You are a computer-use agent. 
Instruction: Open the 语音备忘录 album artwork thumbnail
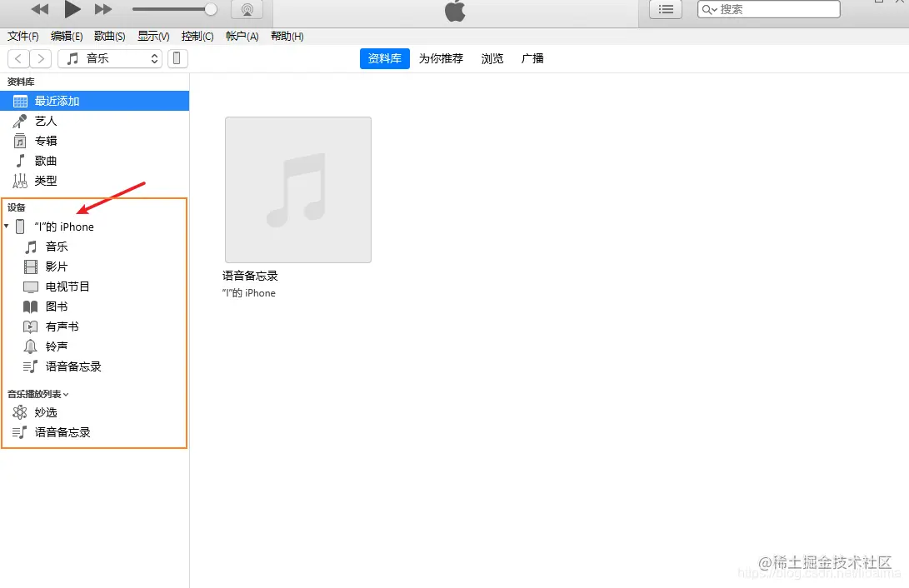pyautogui.click(x=298, y=190)
